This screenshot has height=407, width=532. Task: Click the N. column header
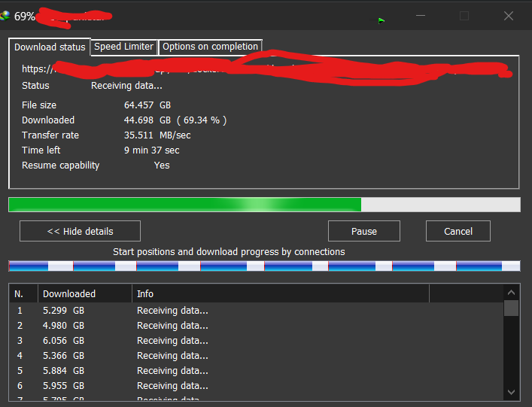click(23, 293)
